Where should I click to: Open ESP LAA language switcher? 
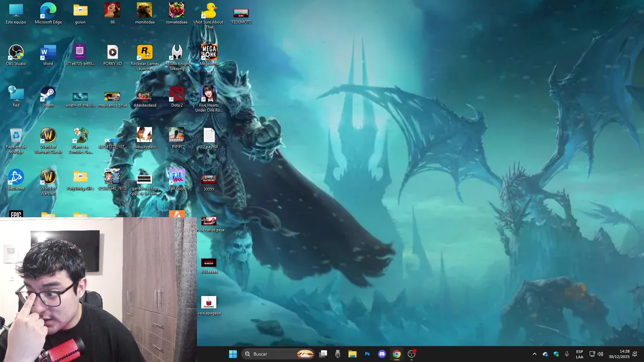click(x=580, y=354)
